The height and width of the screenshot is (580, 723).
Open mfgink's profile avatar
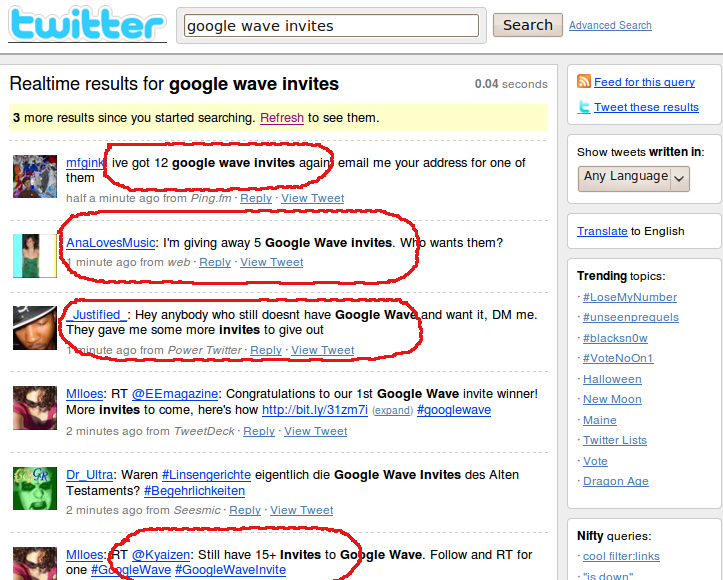click(35, 176)
